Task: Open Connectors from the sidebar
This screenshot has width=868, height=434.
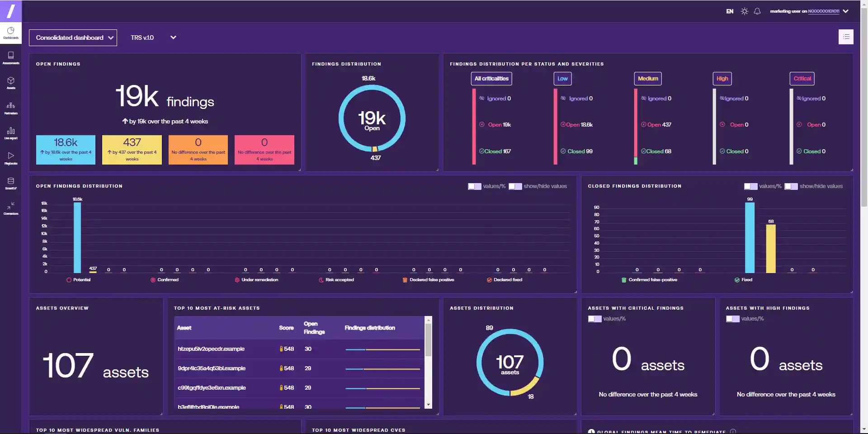Action: (x=11, y=208)
